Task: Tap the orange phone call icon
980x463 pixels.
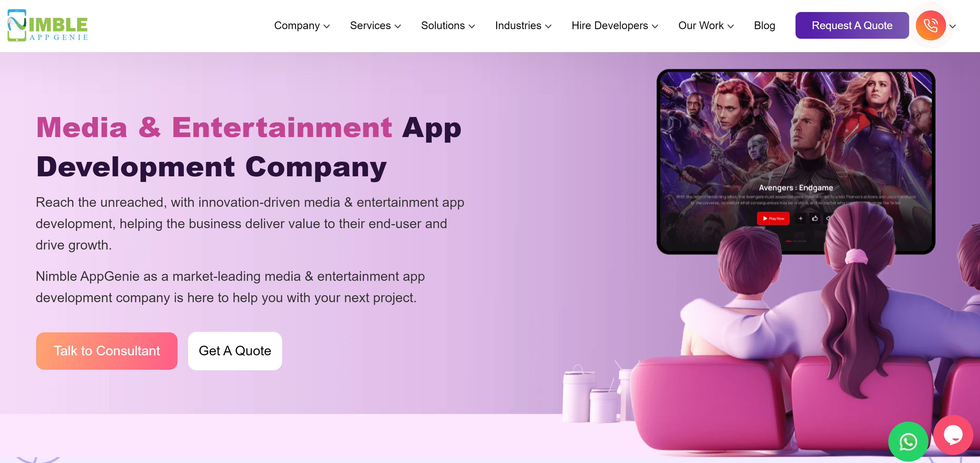Action: tap(931, 25)
